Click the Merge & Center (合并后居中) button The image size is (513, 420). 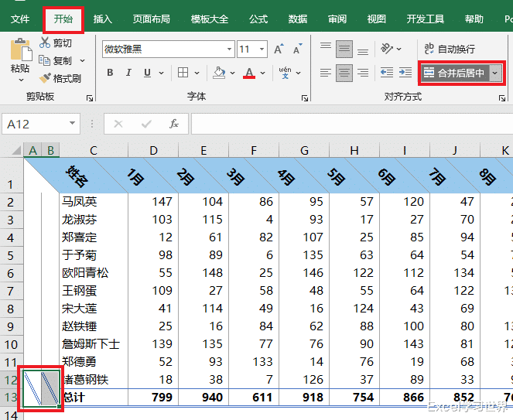(x=454, y=73)
